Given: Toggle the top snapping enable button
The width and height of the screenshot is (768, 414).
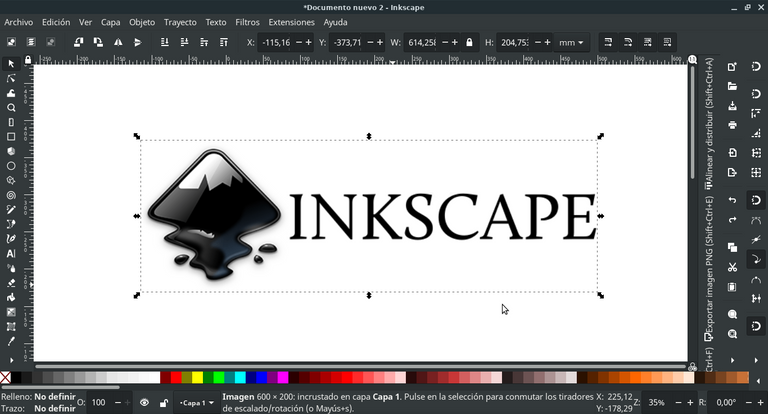Looking at the screenshot, I should [x=756, y=67].
